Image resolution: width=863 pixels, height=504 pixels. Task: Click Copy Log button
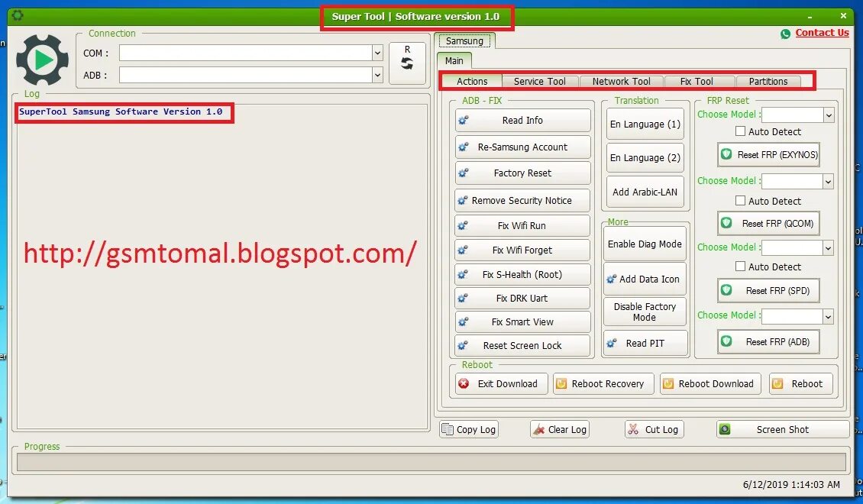(469, 429)
